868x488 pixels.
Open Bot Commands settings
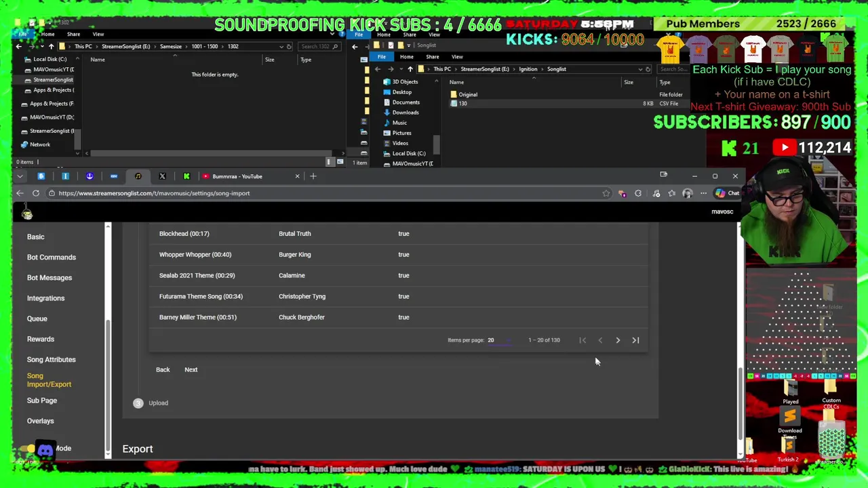coord(52,257)
